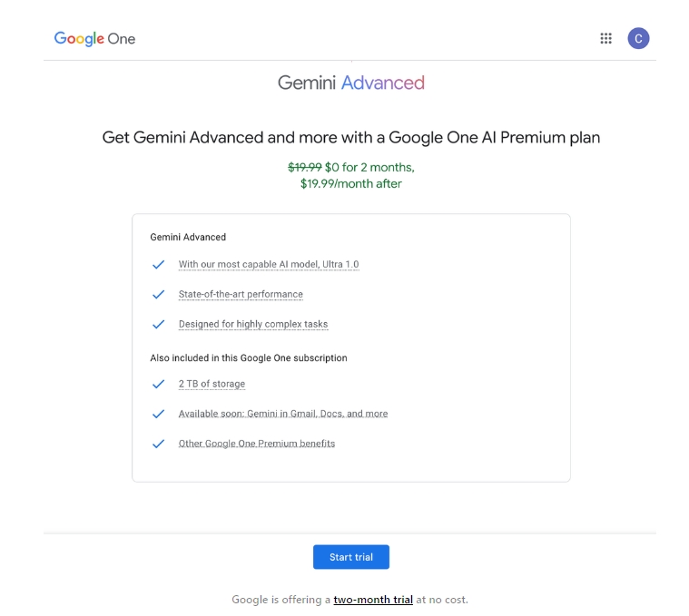The height and width of the screenshot is (616, 689).
Task: Open the Google apps grid icon
Action: click(x=606, y=38)
